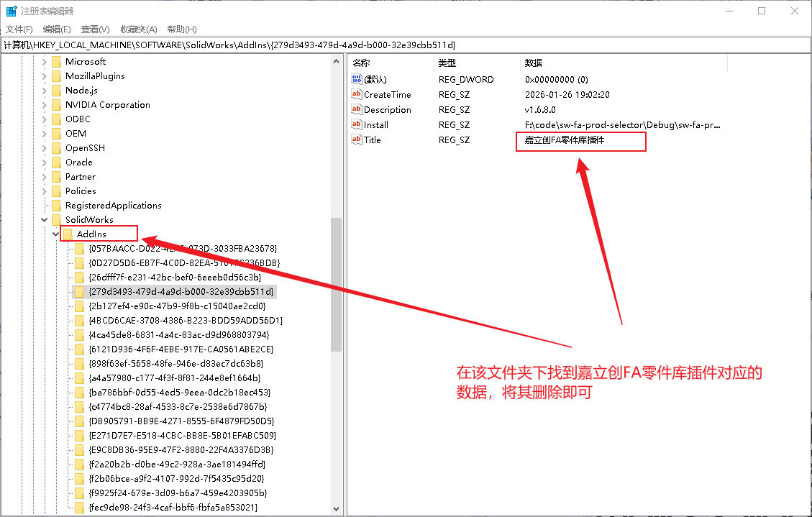
Task: Open the 文件(F) menu
Action: click(19, 29)
